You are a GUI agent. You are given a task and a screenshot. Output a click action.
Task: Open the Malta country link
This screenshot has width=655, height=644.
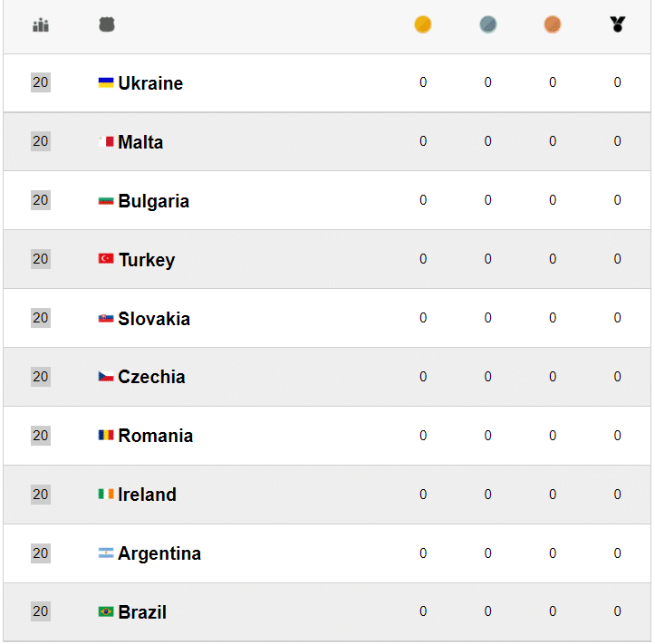tap(140, 142)
